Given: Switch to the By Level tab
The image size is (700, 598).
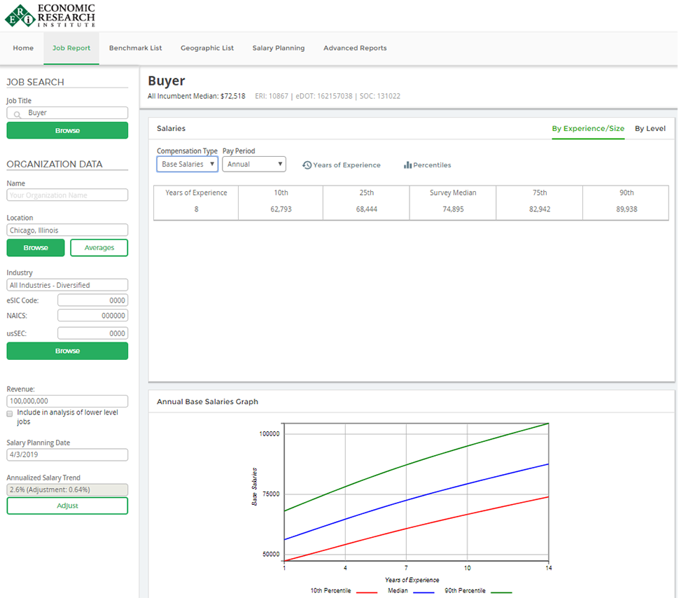Looking at the screenshot, I should [650, 129].
